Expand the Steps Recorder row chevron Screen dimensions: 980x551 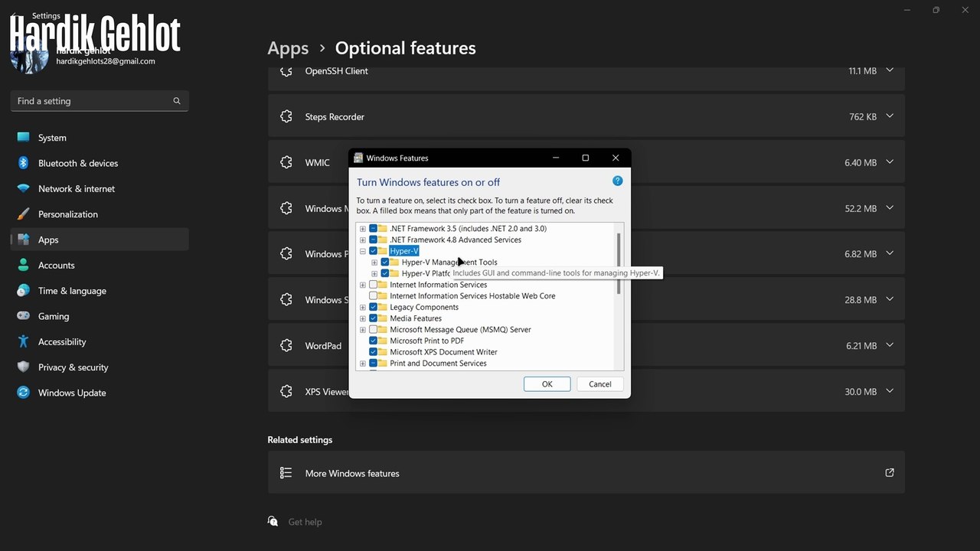pos(890,116)
